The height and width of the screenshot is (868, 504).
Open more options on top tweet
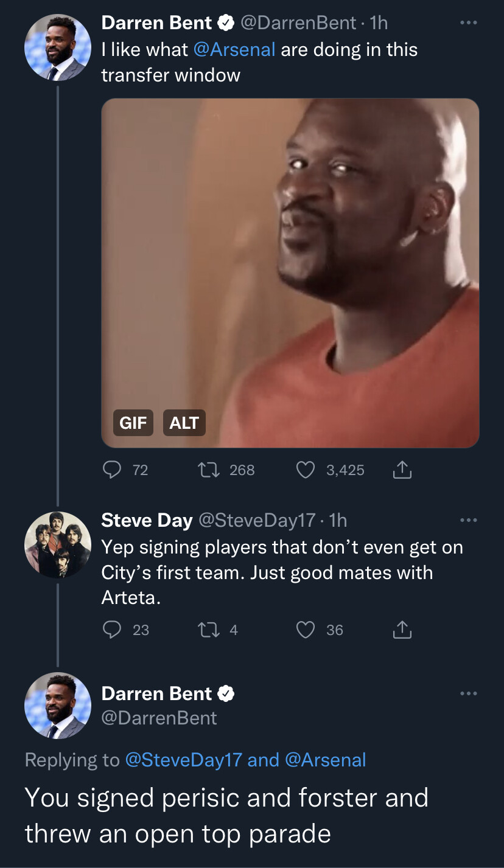[x=468, y=23]
